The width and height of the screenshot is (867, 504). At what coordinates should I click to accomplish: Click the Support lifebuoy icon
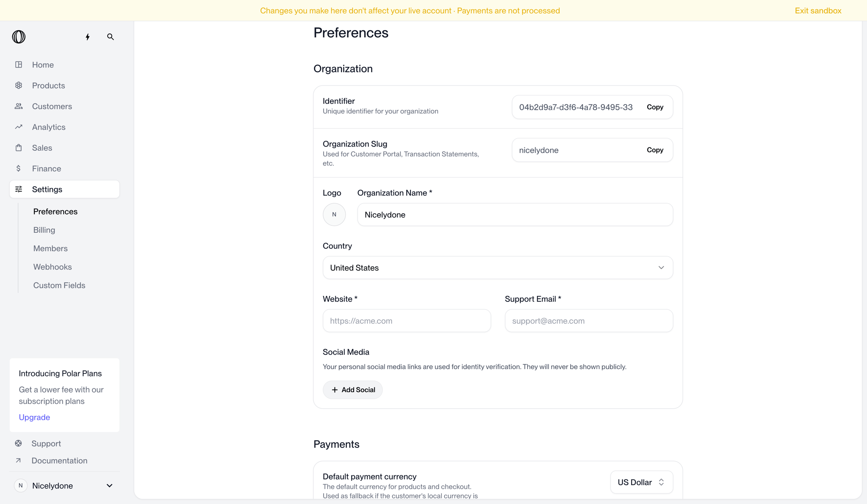[x=18, y=443]
